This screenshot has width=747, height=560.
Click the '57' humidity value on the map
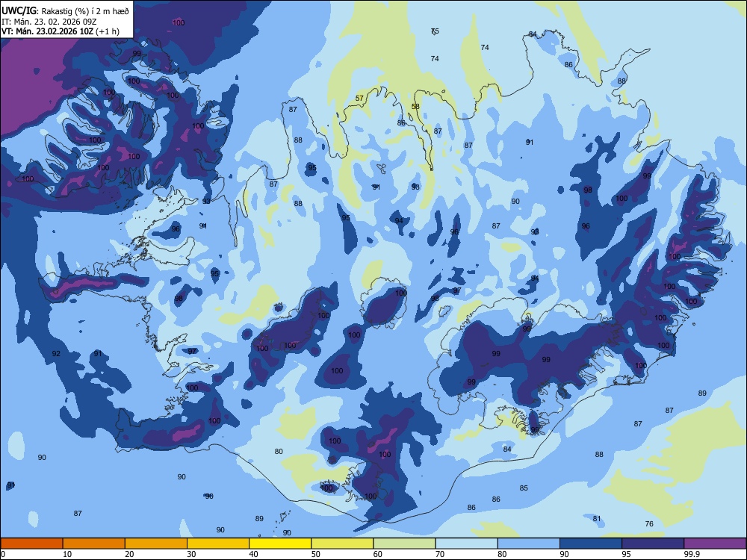click(x=360, y=99)
